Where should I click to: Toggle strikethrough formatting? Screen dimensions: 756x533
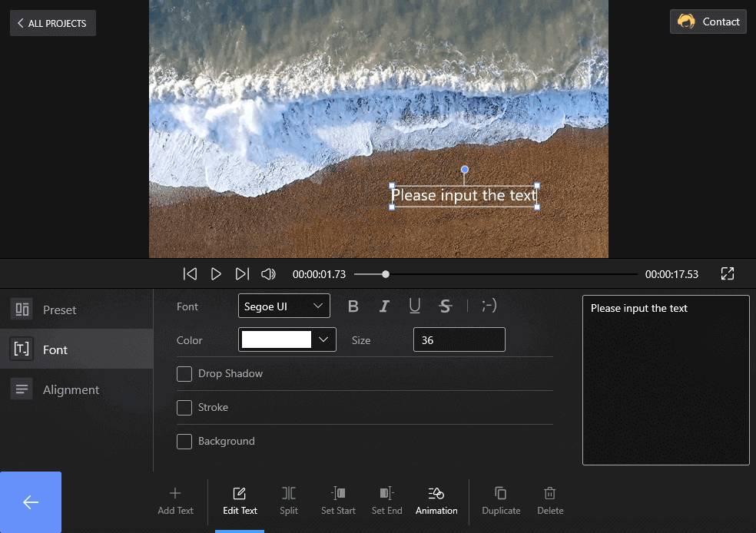[446, 306]
